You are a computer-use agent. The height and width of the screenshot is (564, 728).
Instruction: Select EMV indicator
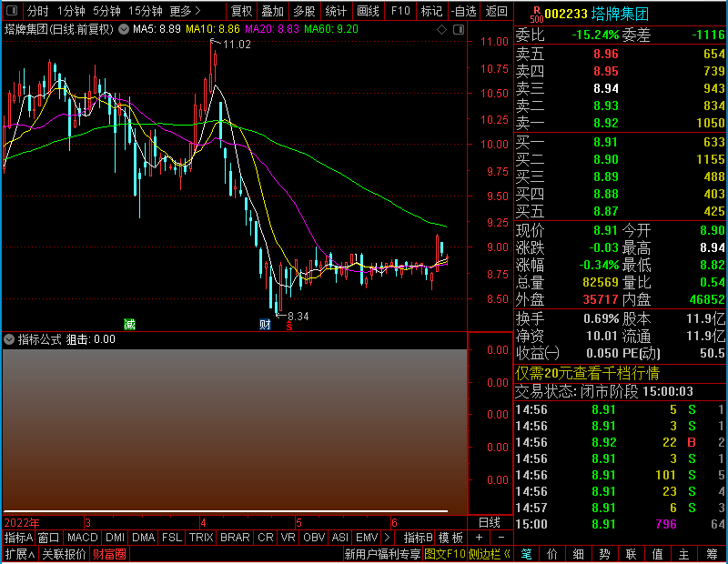coord(367,538)
